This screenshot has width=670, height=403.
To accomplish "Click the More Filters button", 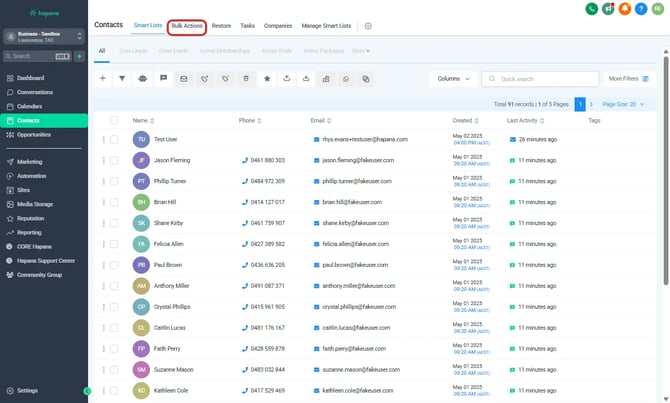I will (627, 78).
